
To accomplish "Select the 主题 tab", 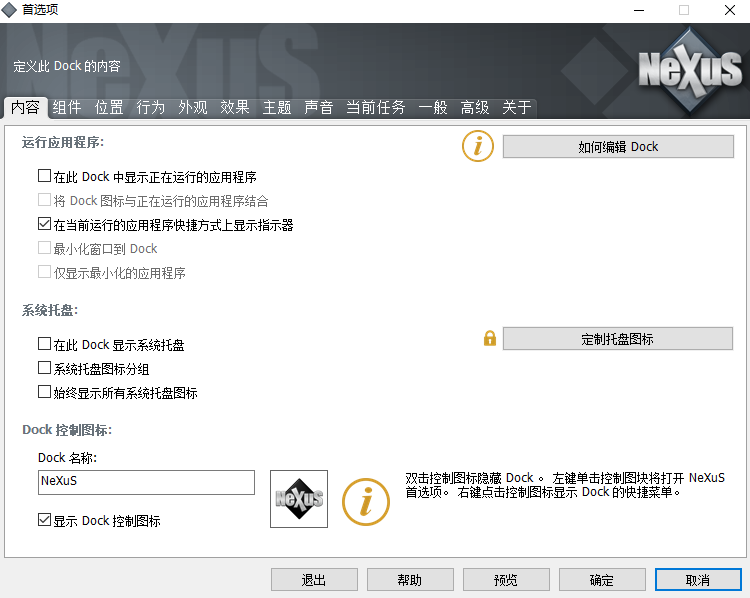I will [277, 107].
